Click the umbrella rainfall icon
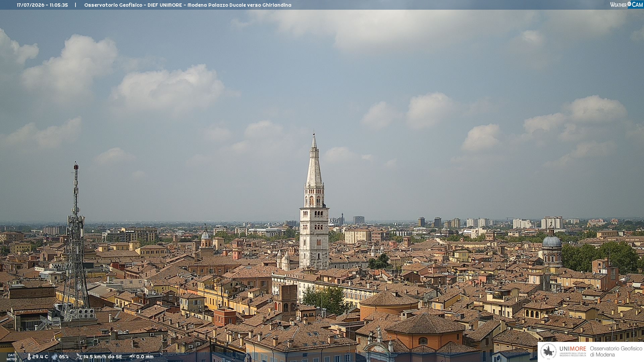The width and height of the screenshot is (644, 362). pyautogui.click(x=132, y=357)
